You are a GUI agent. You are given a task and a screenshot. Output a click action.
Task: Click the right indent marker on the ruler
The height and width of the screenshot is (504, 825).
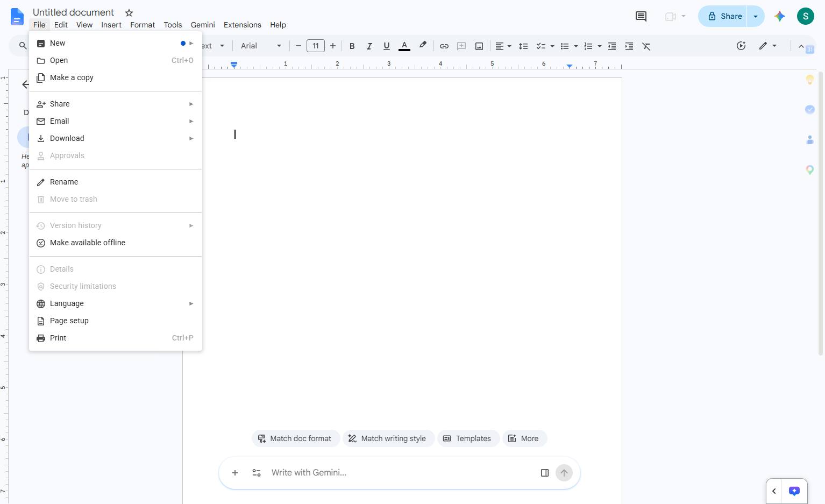[x=570, y=66]
